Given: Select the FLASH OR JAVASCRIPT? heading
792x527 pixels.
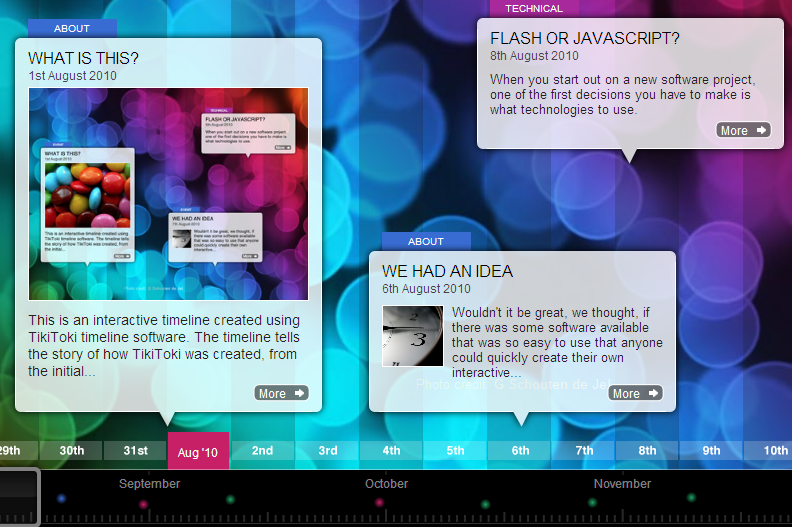Looking at the screenshot, I should (x=585, y=38).
